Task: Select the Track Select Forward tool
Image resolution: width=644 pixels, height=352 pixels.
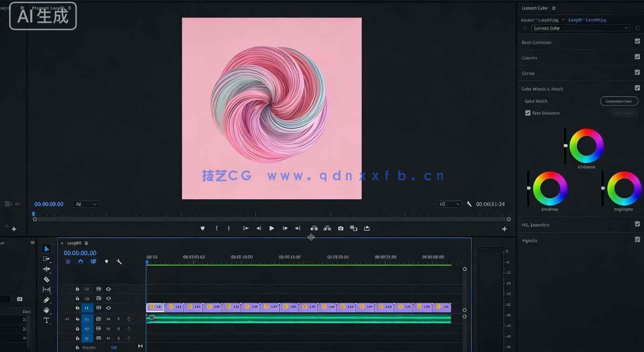Action: point(47,259)
